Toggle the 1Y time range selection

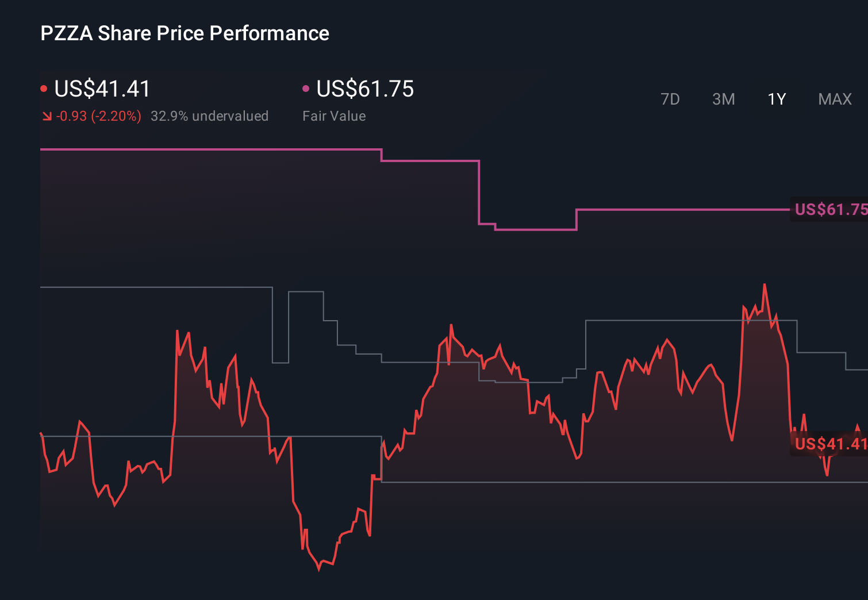(x=776, y=99)
